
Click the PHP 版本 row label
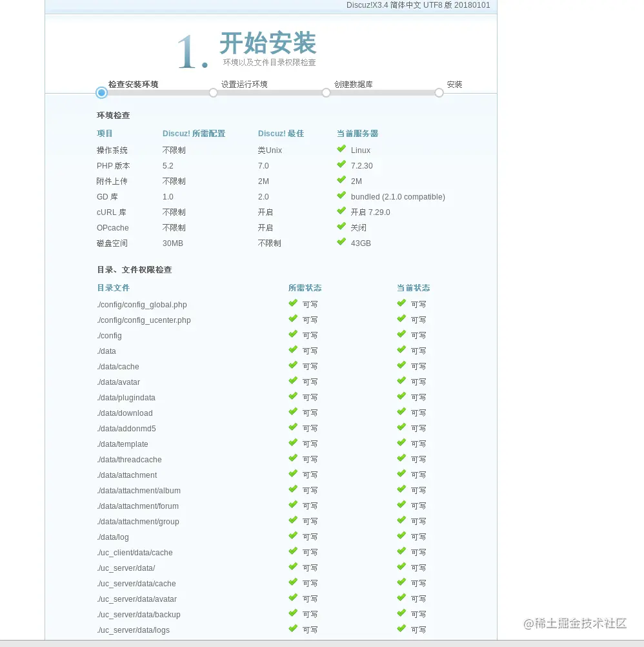(114, 166)
